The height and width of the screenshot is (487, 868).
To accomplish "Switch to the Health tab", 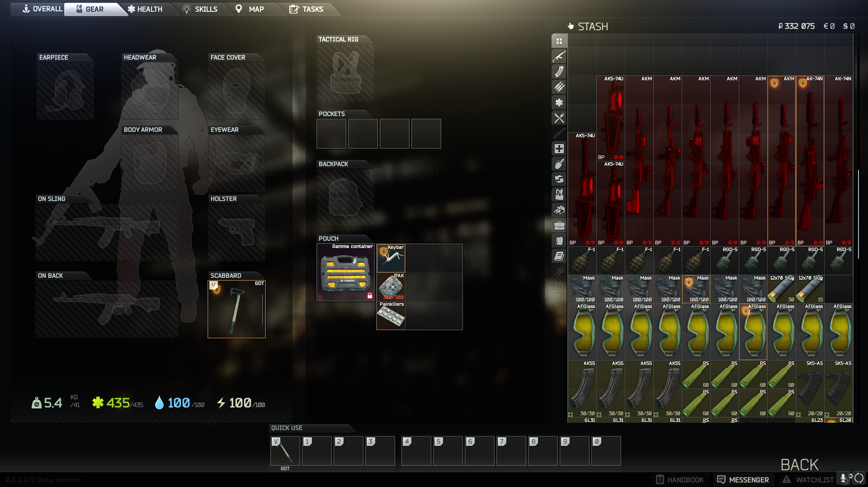I will click(x=145, y=9).
